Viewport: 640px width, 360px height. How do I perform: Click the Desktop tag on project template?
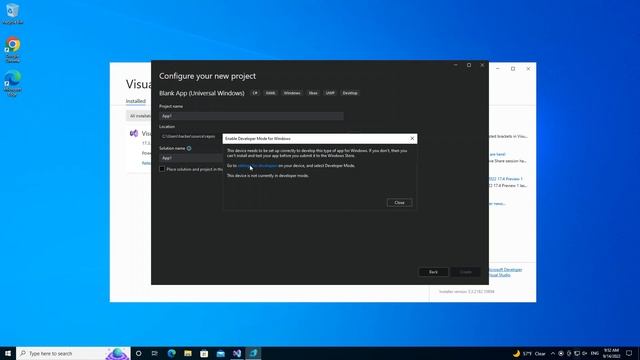click(350, 93)
